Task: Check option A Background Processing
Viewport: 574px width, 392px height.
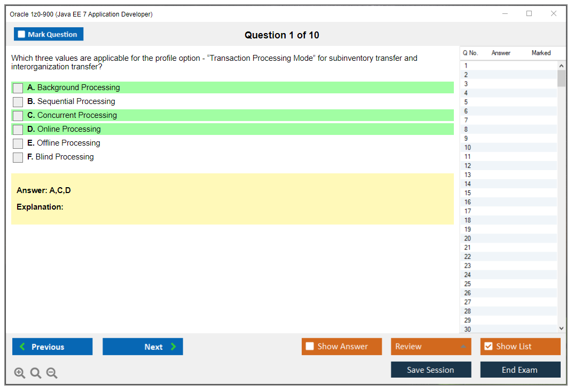Action: pos(18,87)
